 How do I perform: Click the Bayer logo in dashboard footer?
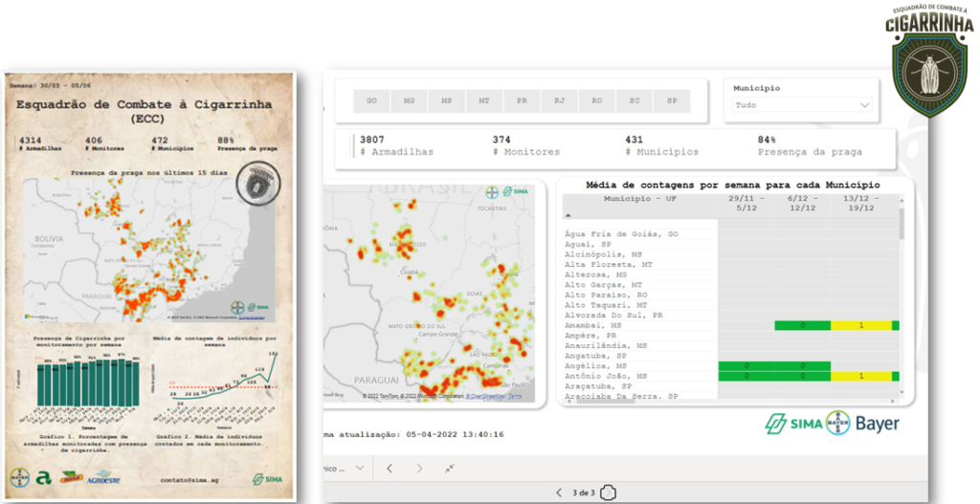[864, 424]
